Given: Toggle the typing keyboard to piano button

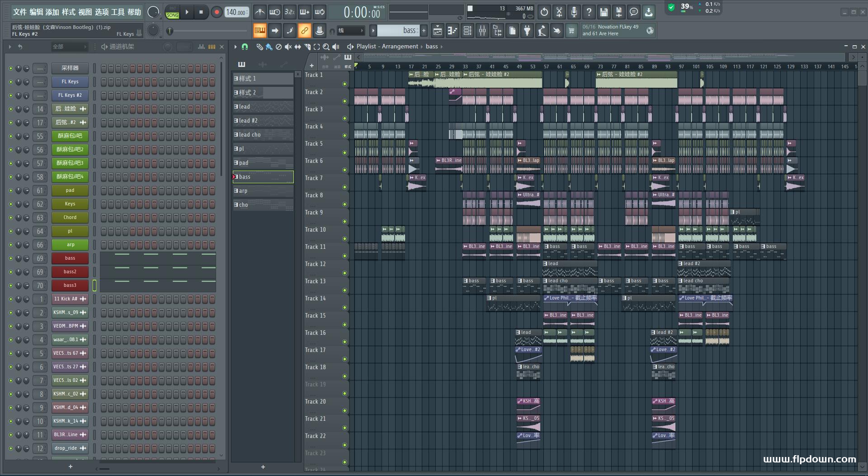Looking at the screenshot, I should (259, 31).
